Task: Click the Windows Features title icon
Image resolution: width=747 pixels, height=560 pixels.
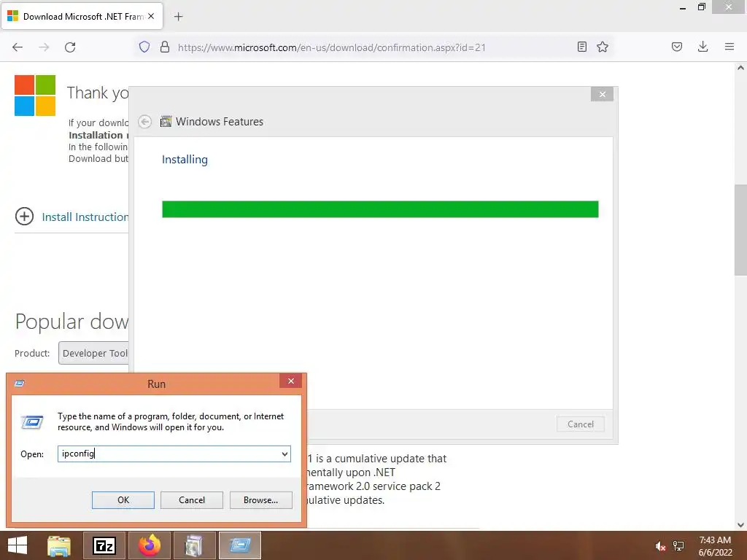Action: pos(166,122)
